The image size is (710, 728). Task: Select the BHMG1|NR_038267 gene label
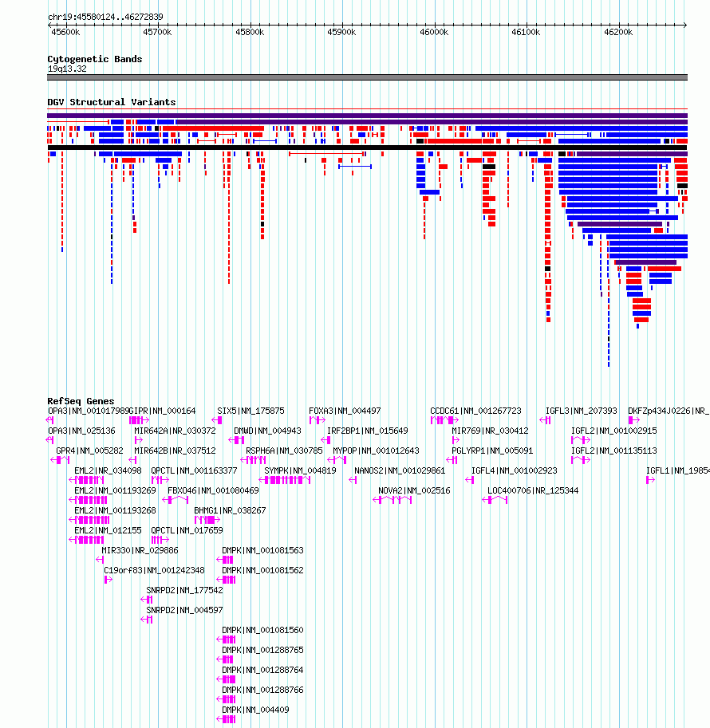click(230, 510)
